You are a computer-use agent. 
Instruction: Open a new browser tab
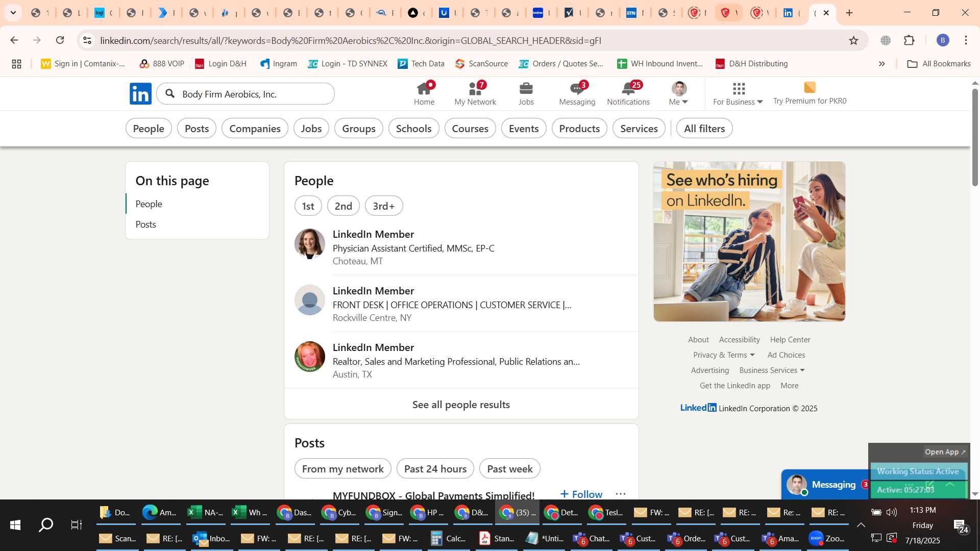[x=849, y=13]
